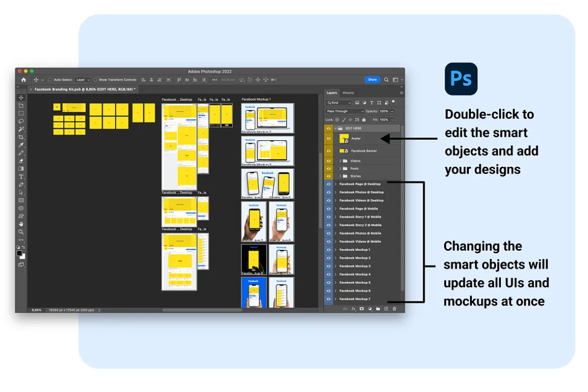Select the Lasso tool
This screenshot has width=588, height=392.
tap(21, 121)
